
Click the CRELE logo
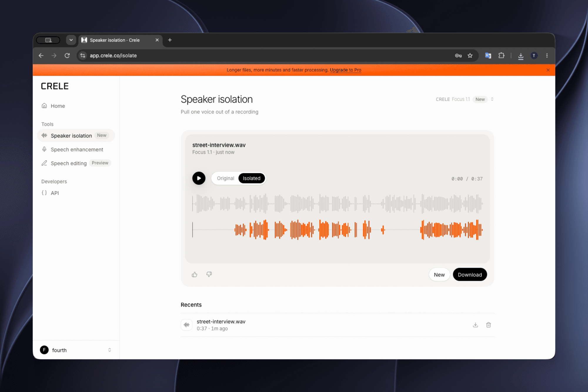coord(55,86)
